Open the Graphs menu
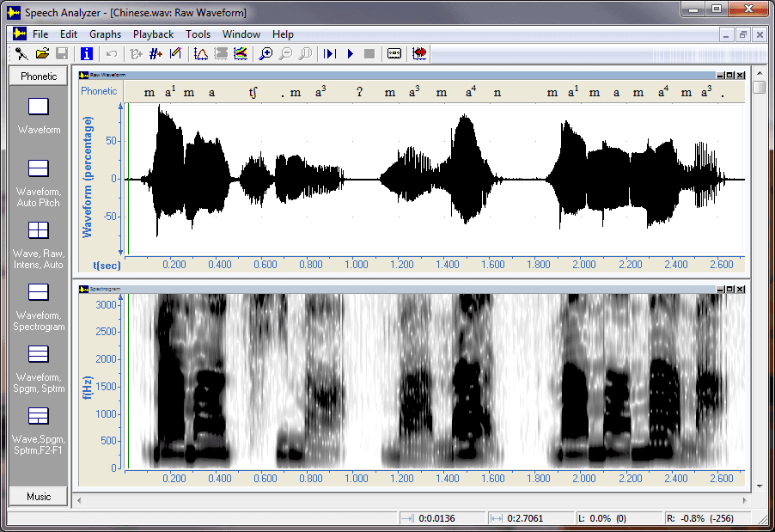 [x=105, y=34]
